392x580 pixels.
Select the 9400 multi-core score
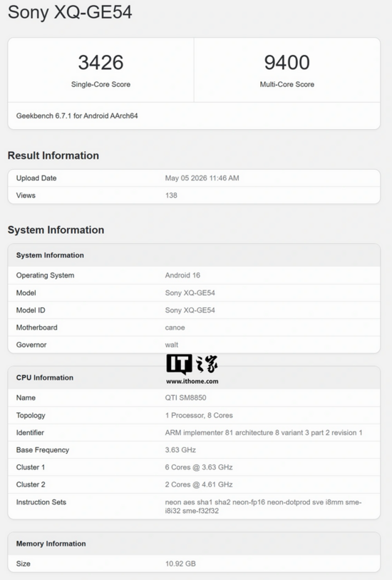287,62
